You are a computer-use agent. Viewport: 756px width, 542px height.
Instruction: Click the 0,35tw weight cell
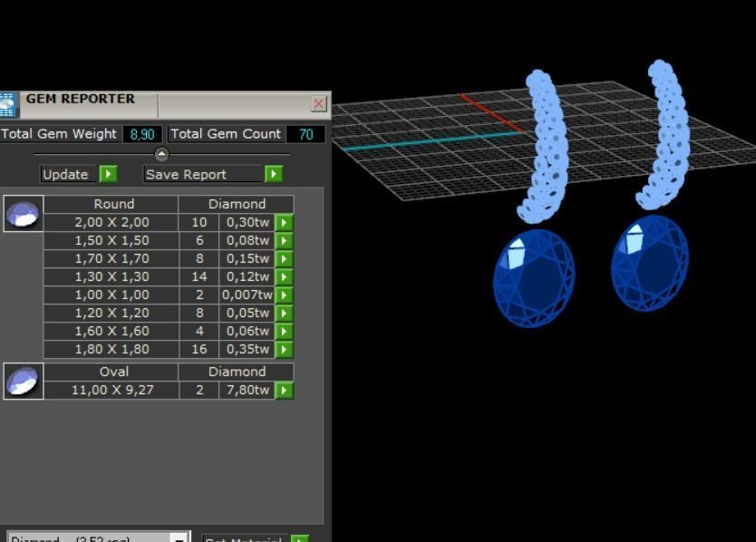[x=247, y=350]
